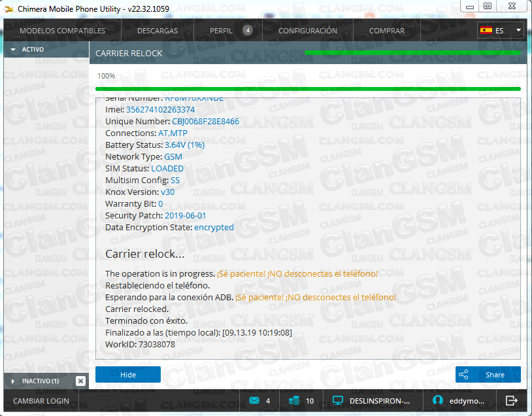The width and height of the screenshot is (532, 416).
Task: Click the IMEI value 356274102263374
Action: pos(161,110)
